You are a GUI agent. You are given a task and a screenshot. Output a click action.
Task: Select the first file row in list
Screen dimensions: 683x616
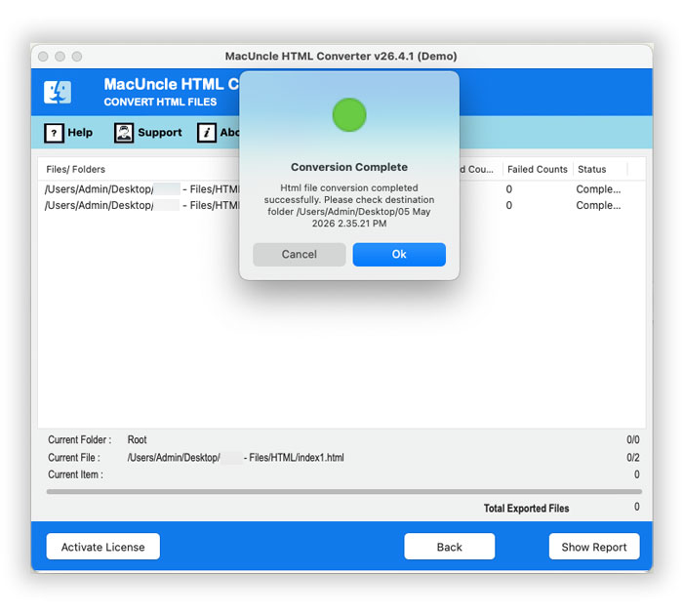(341, 189)
